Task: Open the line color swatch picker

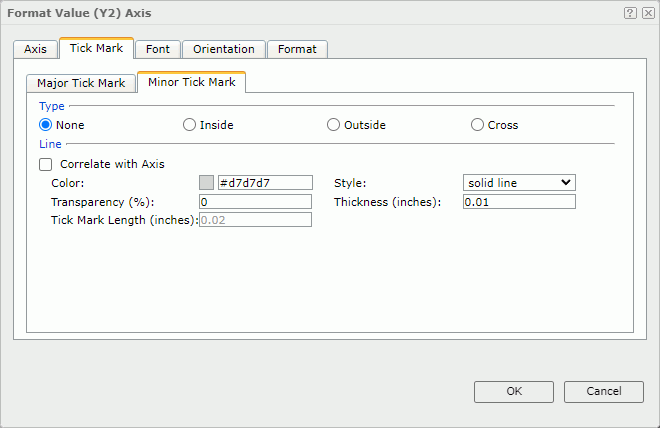Action: pyautogui.click(x=206, y=183)
